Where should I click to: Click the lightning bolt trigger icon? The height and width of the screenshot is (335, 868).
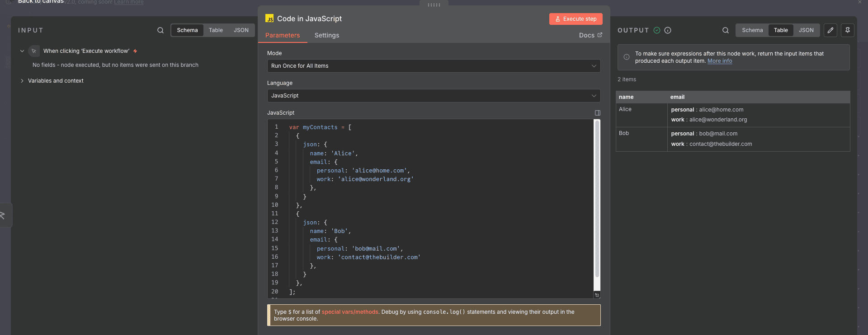pos(135,51)
